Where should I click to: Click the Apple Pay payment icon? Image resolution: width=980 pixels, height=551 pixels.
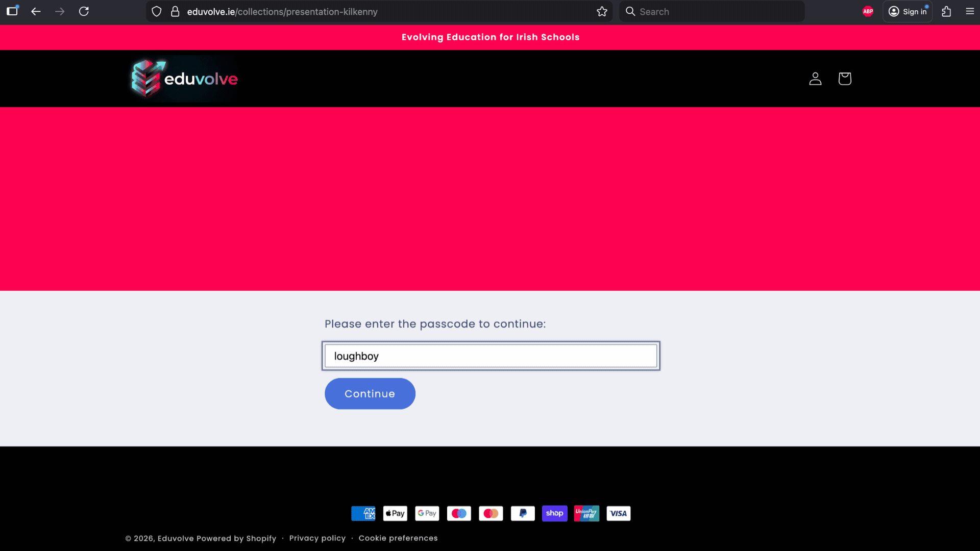coord(395,513)
